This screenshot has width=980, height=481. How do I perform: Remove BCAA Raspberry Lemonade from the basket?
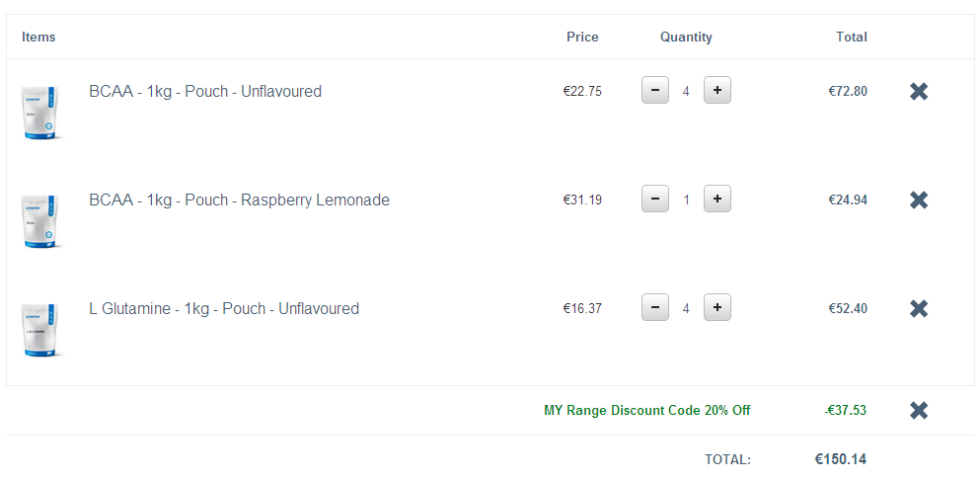pos(919,200)
